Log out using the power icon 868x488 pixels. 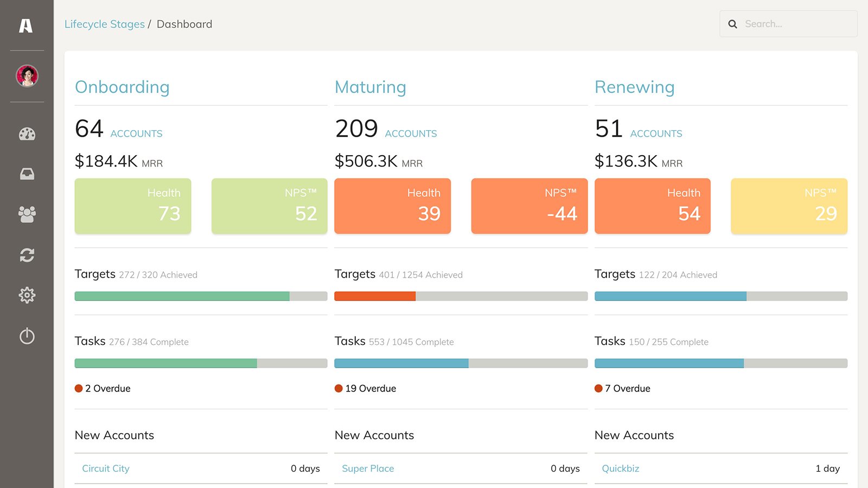(27, 336)
